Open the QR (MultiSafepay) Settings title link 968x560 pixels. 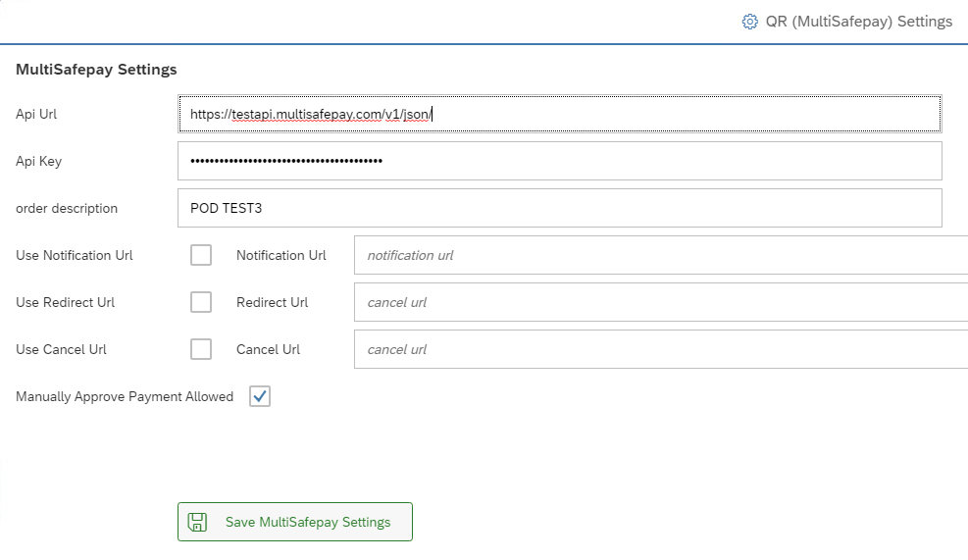tap(859, 22)
